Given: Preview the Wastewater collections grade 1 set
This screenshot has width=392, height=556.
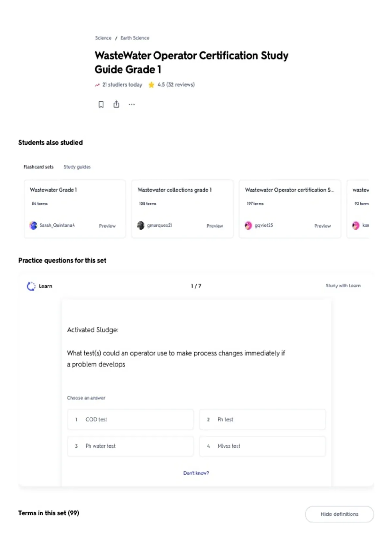Looking at the screenshot, I should [215, 226].
